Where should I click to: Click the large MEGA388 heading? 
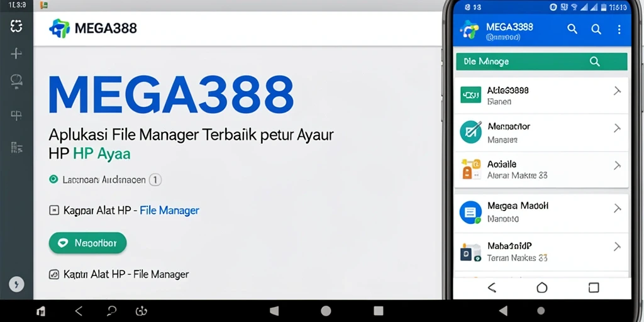coord(171,95)
